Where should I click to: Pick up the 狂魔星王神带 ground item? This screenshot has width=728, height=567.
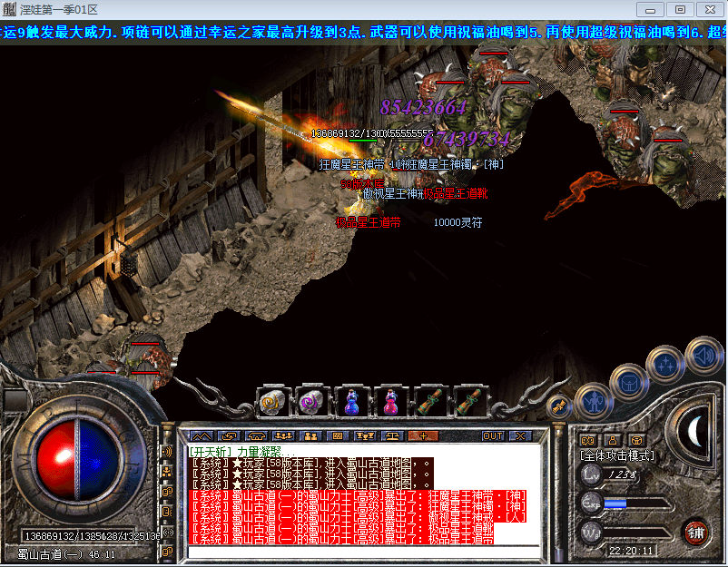click(352, 164)
